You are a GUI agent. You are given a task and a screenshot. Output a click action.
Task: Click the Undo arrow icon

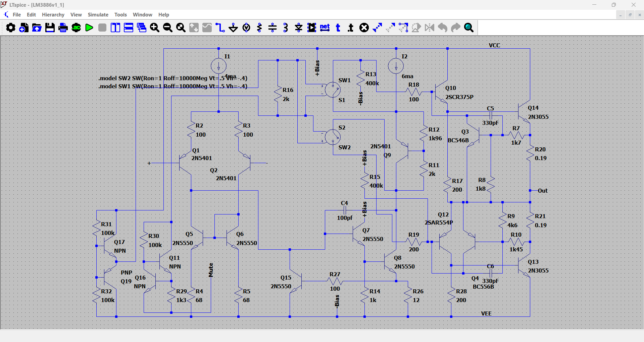(443, 28)
